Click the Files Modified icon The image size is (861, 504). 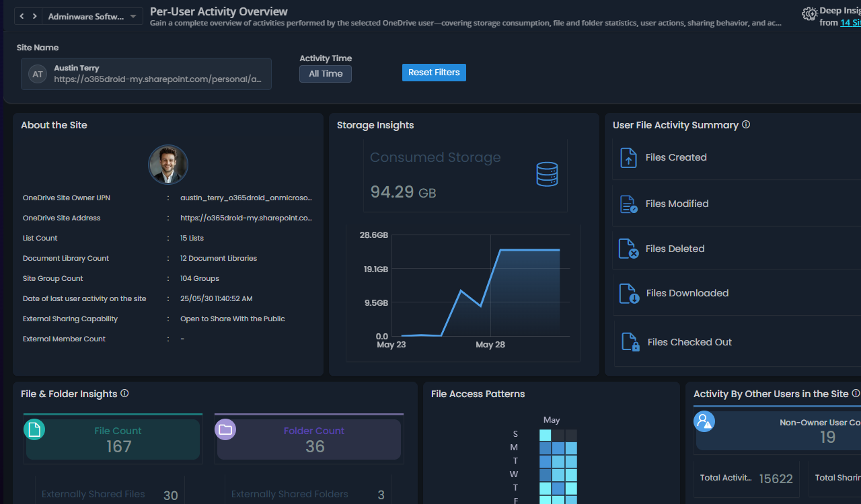click(x=628, y=203)
